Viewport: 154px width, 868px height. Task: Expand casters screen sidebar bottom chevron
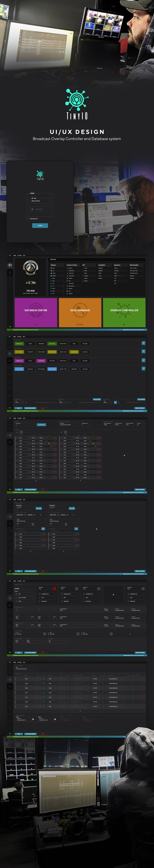point(10,652)
